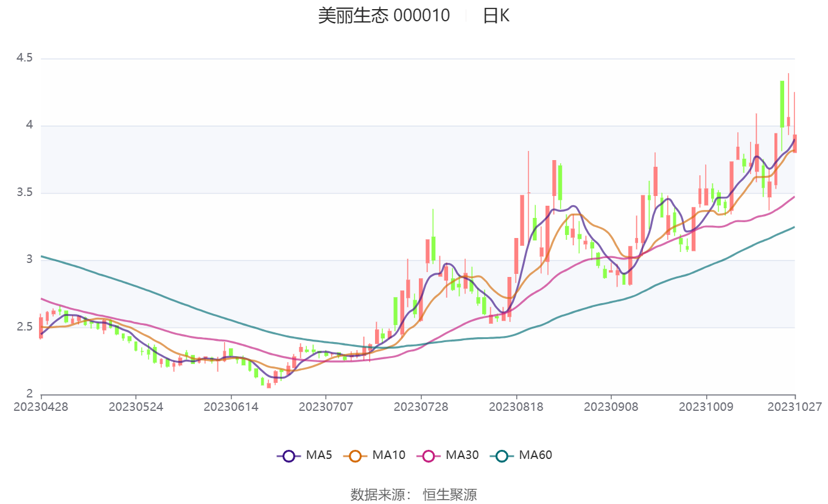Click the MA10 orange circle legend marker
The height and width of the screenshot is (504, 828).
(x=356, y=455)
